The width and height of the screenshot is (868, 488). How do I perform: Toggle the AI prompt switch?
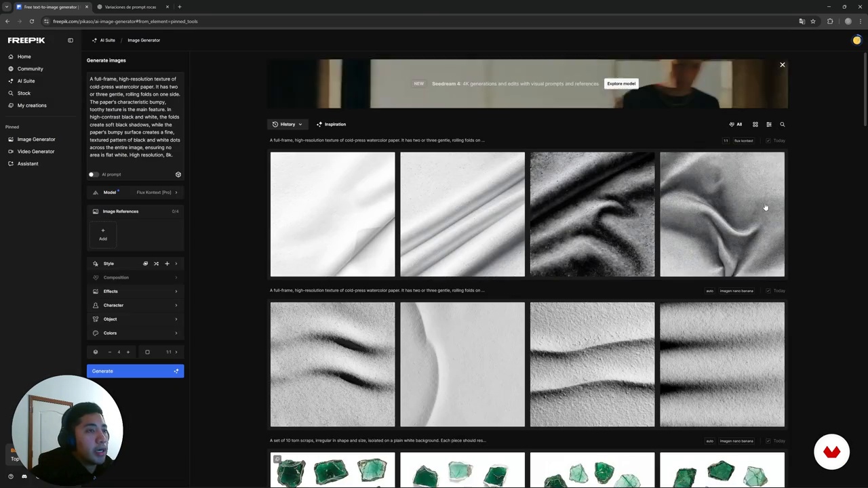click(94, 174)
